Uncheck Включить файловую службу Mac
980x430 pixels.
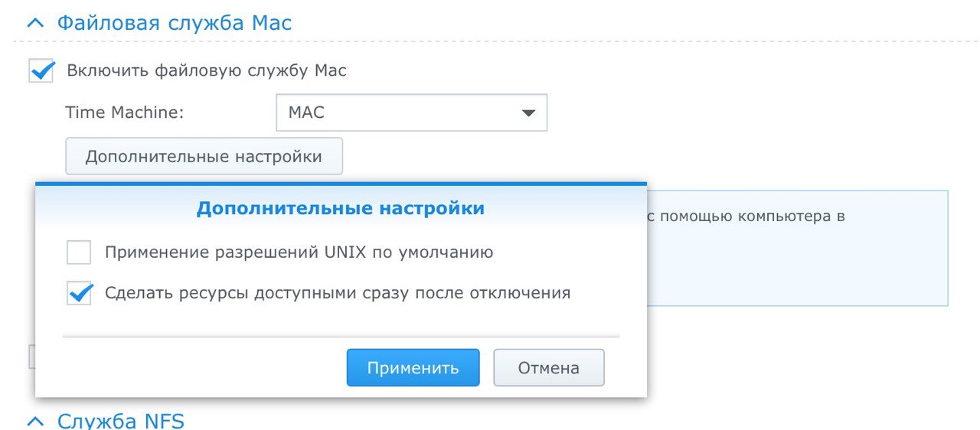41,71
